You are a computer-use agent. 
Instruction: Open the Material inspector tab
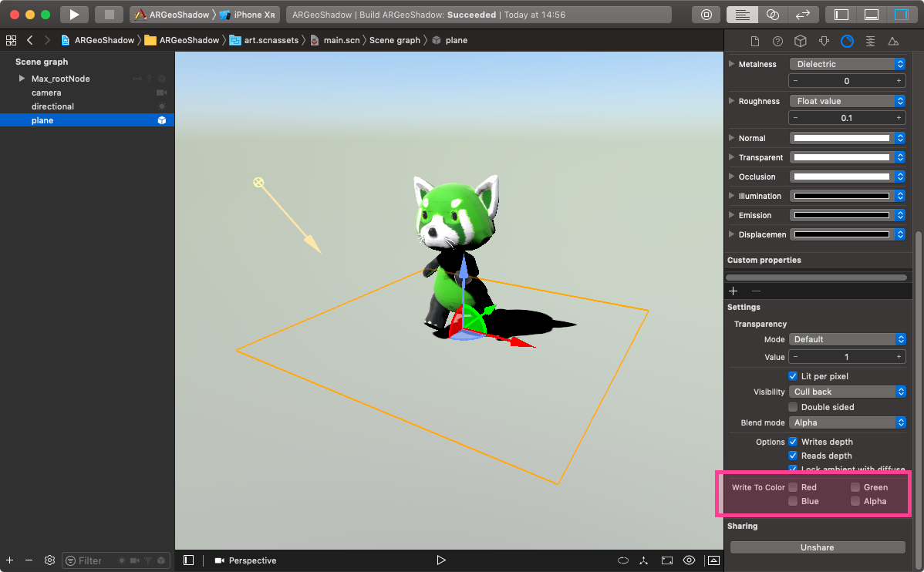(x=847, y=41)
